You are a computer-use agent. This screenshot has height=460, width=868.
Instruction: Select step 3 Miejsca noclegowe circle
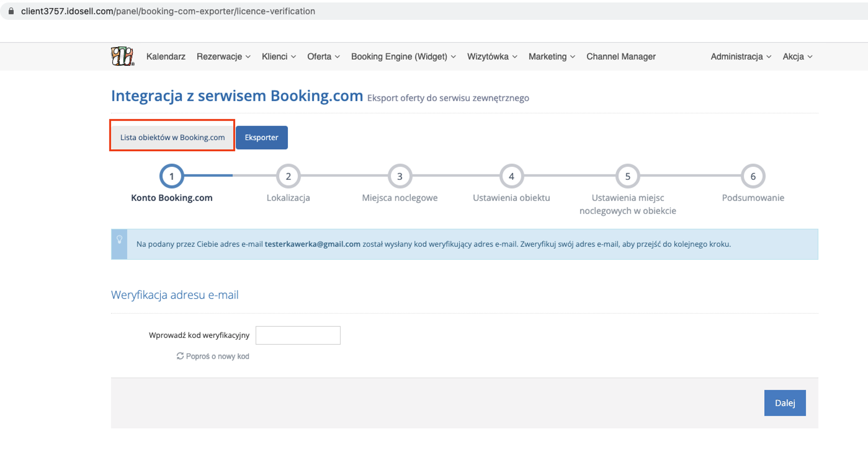[x=400, y=176]
